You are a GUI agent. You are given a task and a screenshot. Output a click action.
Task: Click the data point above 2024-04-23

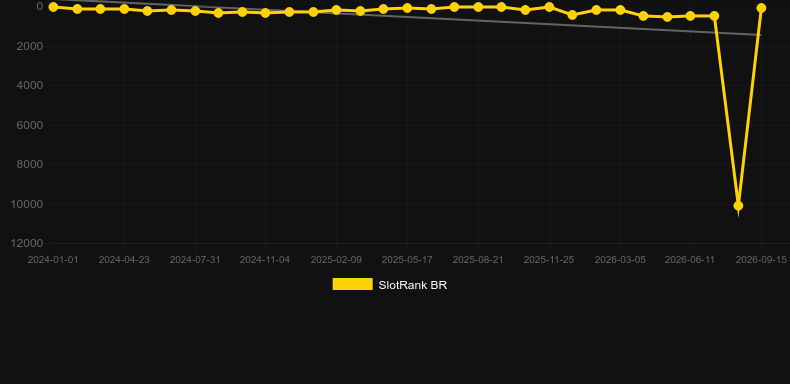pos(124,9)
